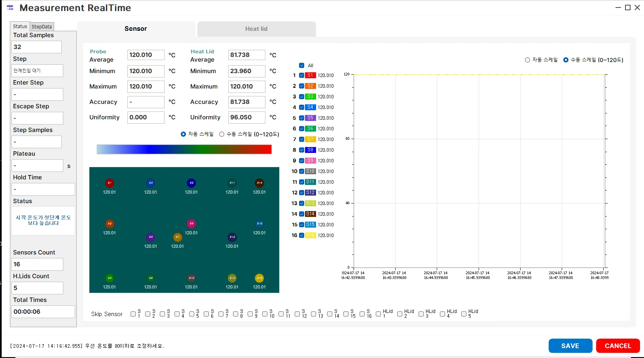Screen dimensions: 644x358
Task: Switch to the Sensor tab
Action: coord(136,29)
